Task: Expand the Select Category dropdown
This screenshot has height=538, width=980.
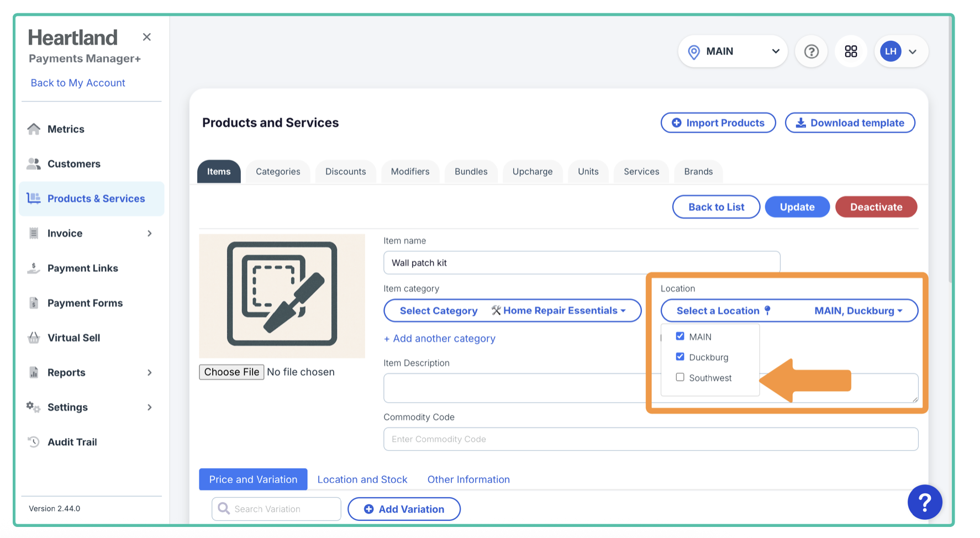Action: pyautogui.click(x=512, y=310)
